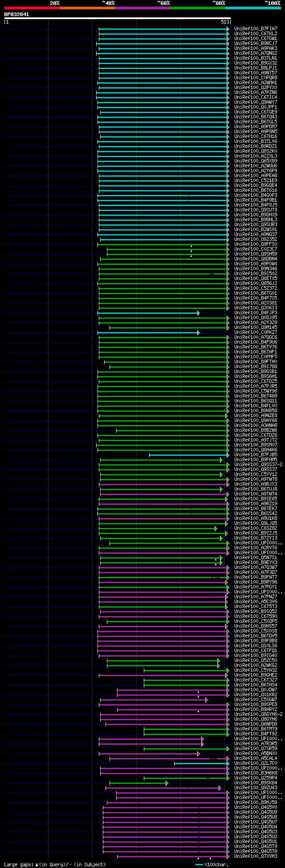Open hit UniRef100_O82352
Viewport: 285px width, 868px height.
coord(256,239)
